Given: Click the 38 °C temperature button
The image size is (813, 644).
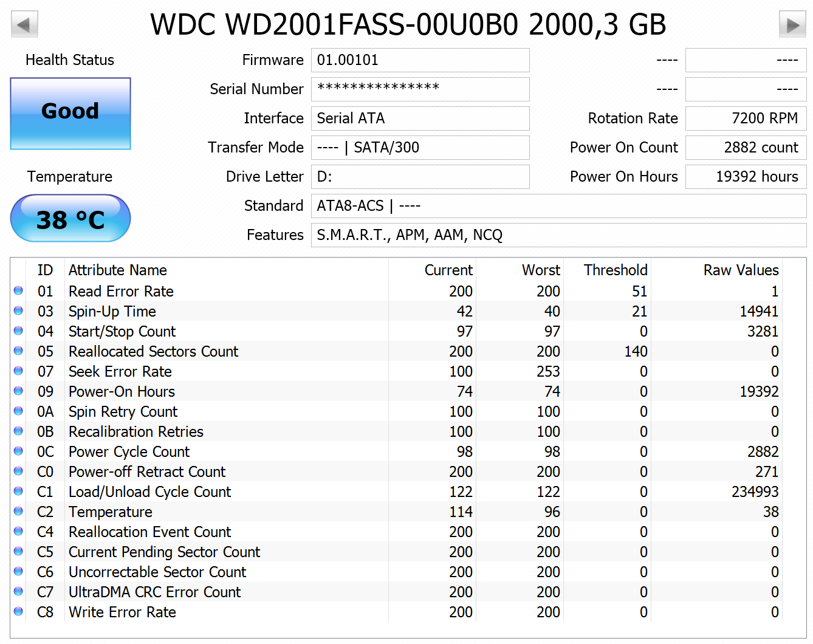Looking at the screenshot, I should (x=70, y=219).
